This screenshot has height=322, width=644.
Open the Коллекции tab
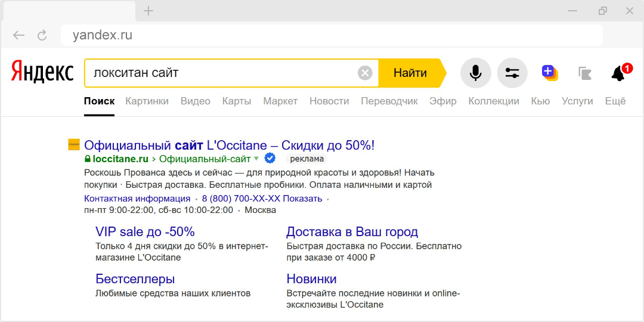click(x=494, y=101)
